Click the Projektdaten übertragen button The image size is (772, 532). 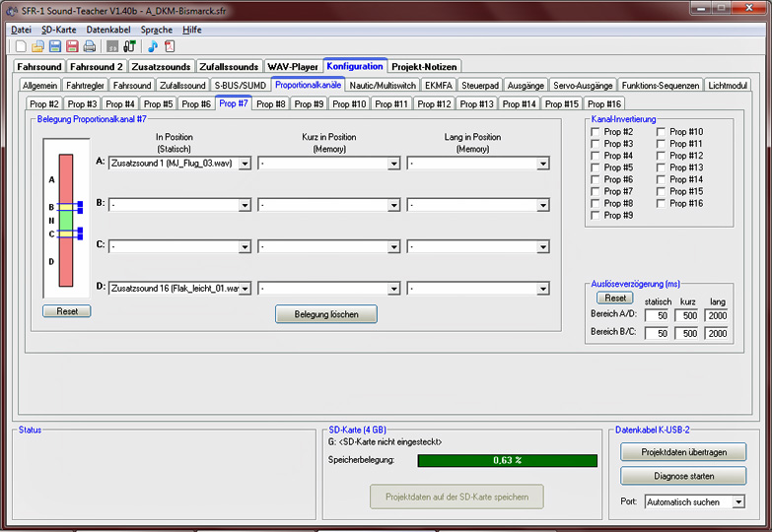tap(683, 452)
